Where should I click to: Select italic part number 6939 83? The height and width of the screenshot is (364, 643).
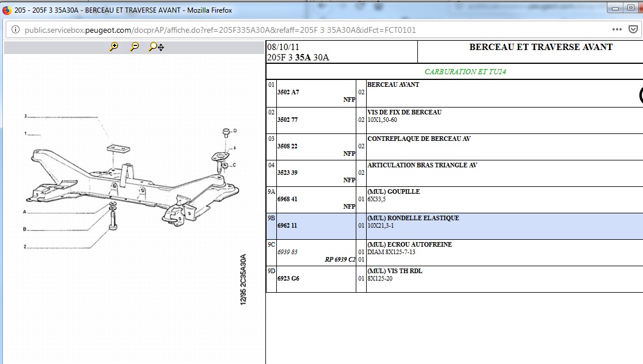click(x=287, y=252)
